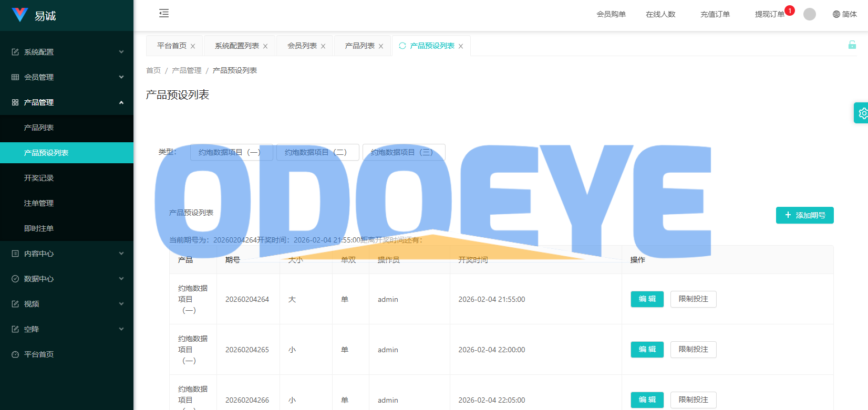
Task: Open 开奖记录 in the sidebar
Action: [67, 178]
